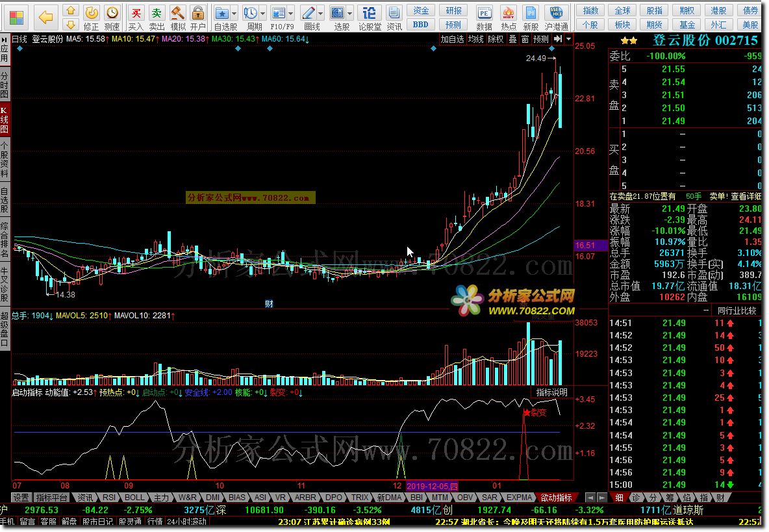
Task: Open the 股市日记 bottom bar item
Action: click(97, 522)
